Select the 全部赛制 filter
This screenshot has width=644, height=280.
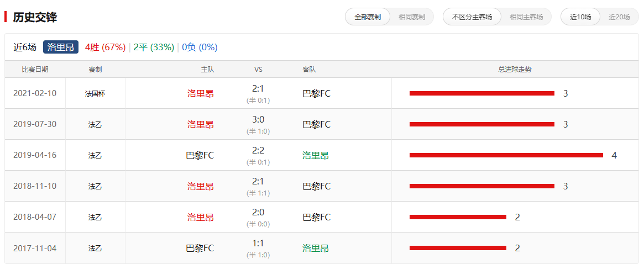tap(368, 17)
